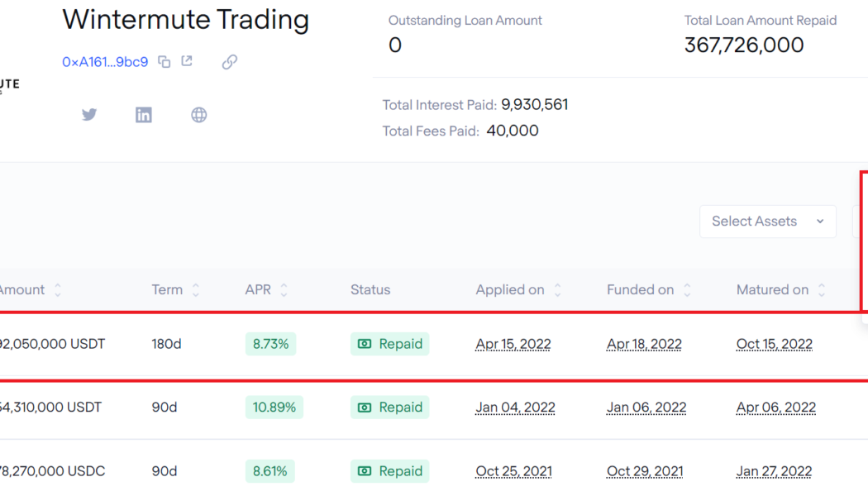Open Wintermute's Twitter profile
The image size is (868, 496).
(x=89, y=114)
